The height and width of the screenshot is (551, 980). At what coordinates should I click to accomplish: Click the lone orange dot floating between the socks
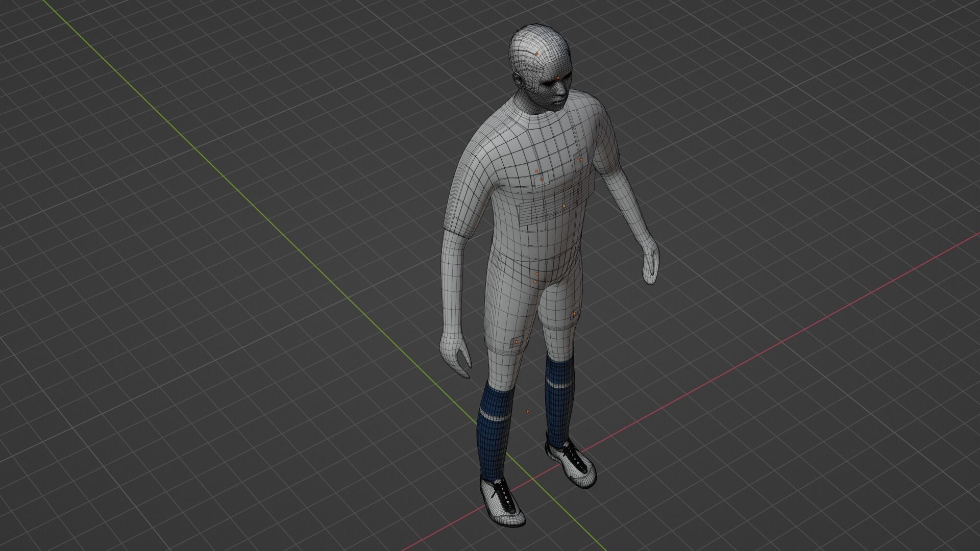pyautogui.click(x=528, y=411)
